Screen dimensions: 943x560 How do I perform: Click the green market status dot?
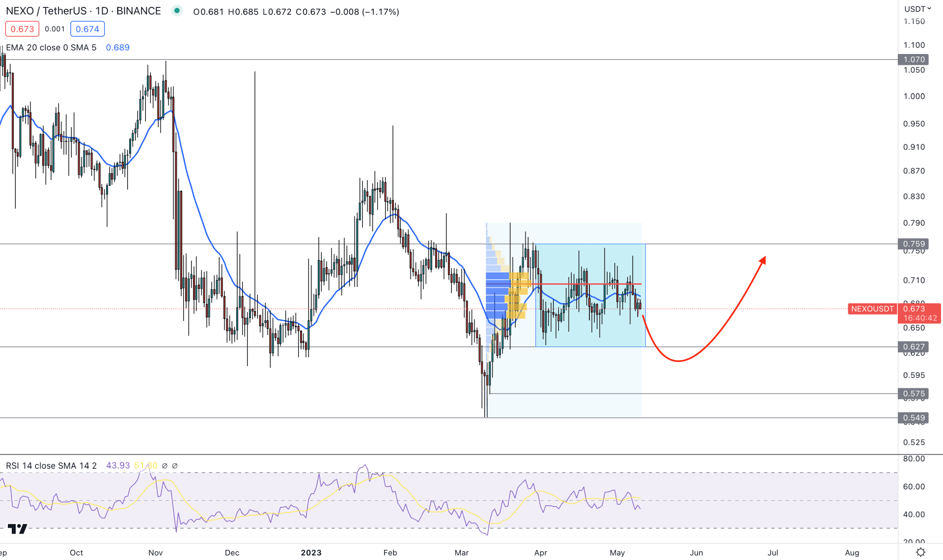pyautogui.click(x=177, y=11)
